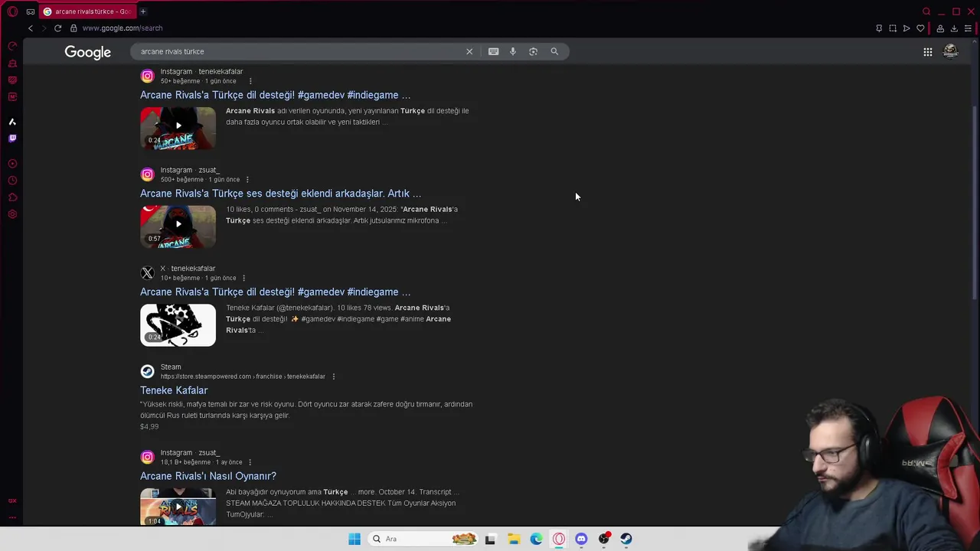This screenshot has width=980, height=551.
Task: Open options for zsuat_ 18,1 B+ beğenme result
Action: (x=250, y=462)
